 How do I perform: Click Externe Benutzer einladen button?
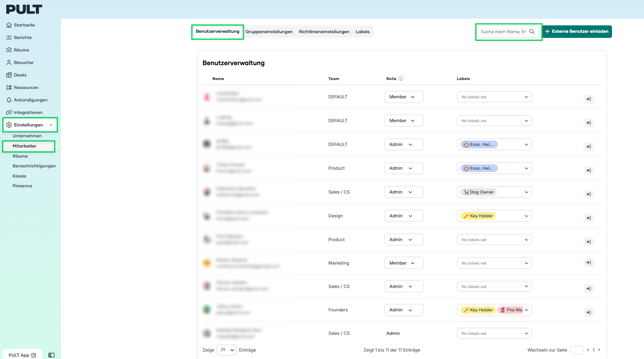point(577,32)
